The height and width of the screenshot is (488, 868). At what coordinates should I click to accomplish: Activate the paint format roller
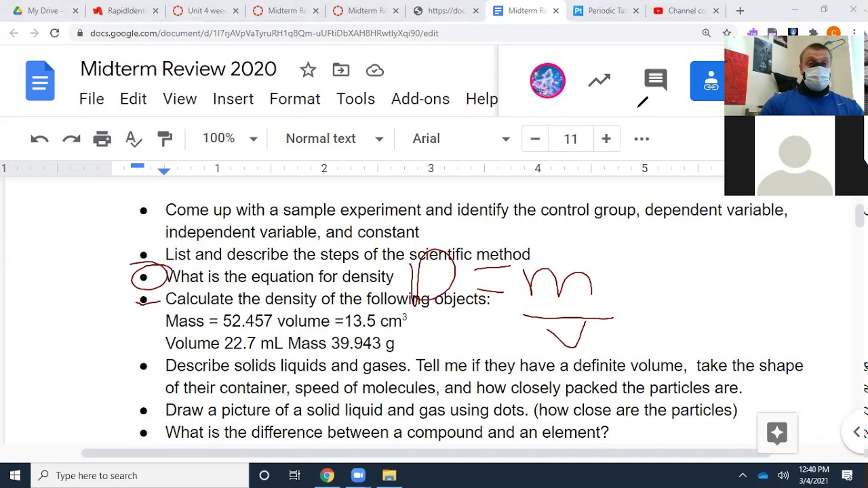[165, 139]
